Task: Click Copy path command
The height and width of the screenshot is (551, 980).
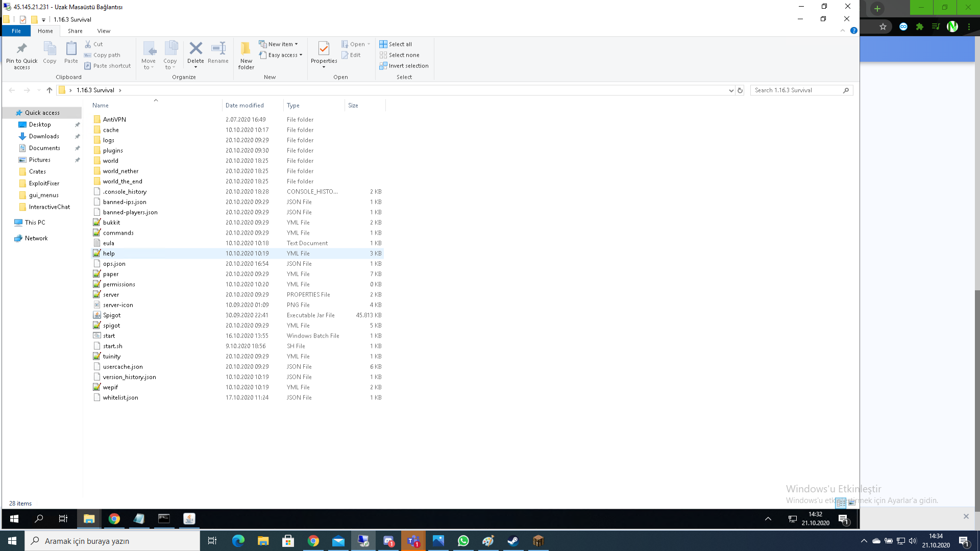Action: (x=102, y=55)
